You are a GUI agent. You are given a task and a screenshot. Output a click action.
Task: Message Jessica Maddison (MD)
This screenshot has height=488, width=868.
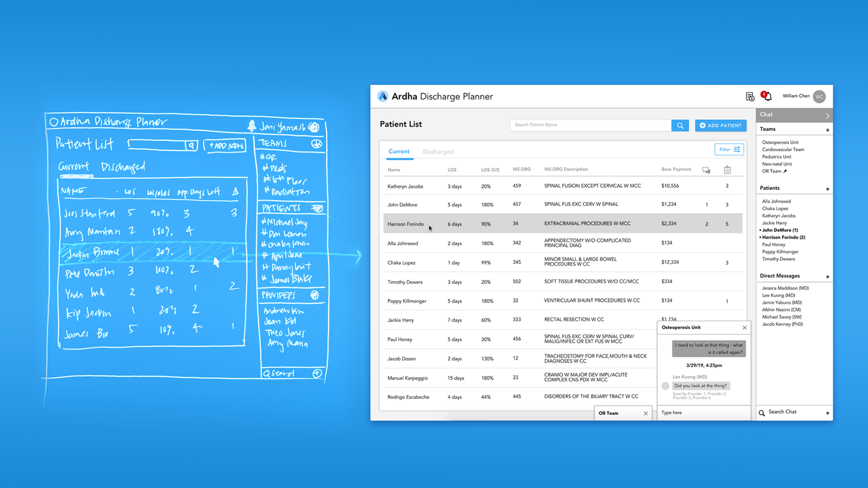pos(785,288)
